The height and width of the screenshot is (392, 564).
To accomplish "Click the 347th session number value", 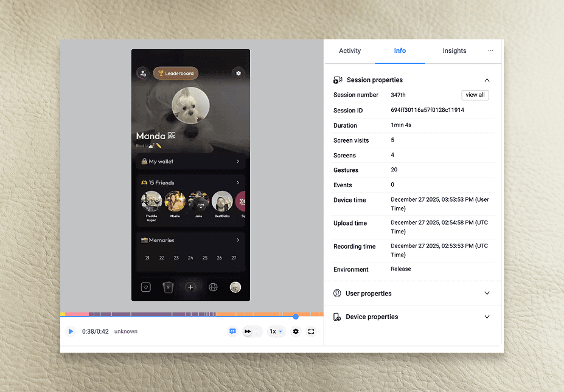I will (398, 95).
